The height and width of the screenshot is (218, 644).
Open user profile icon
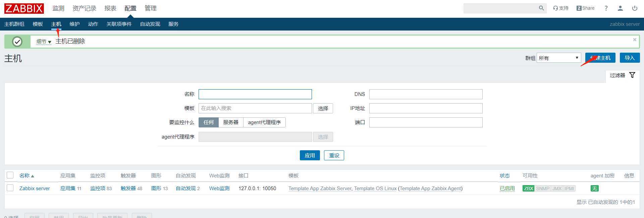coord(620,8)
